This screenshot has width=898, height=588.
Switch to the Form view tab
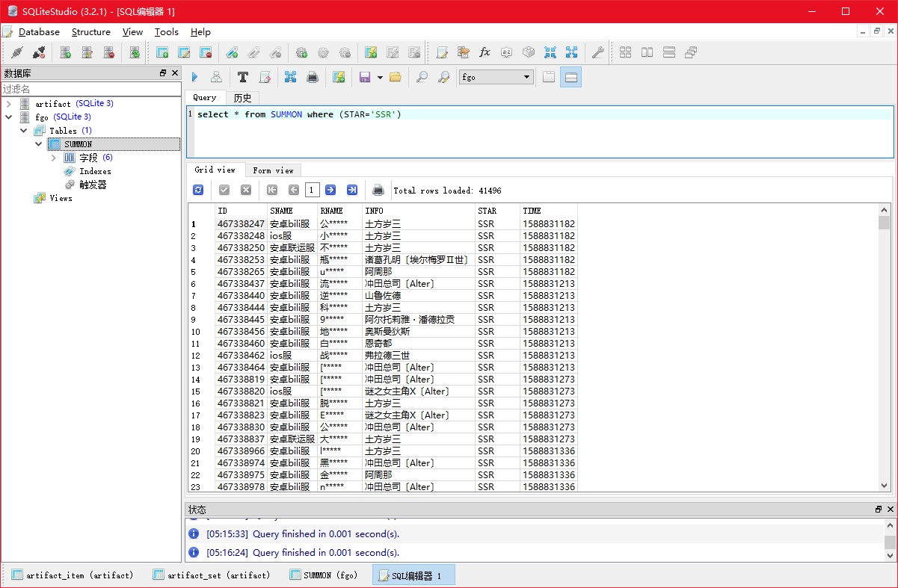[273, 170]
